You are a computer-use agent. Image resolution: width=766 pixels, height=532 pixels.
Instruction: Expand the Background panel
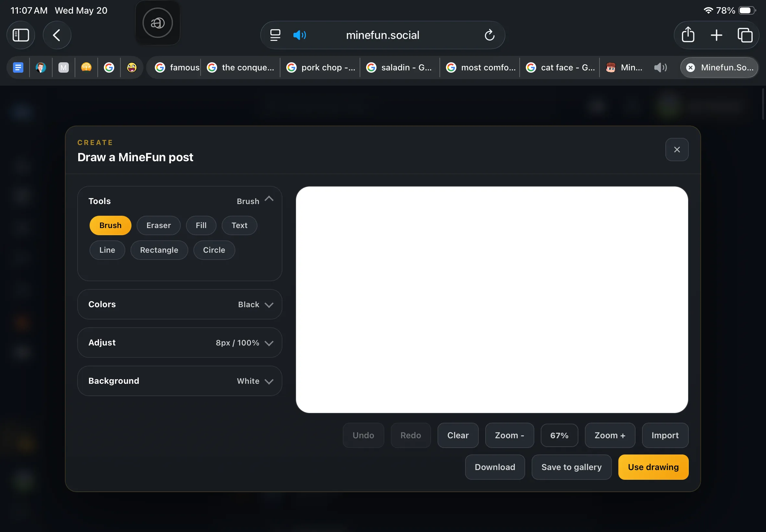179,381
